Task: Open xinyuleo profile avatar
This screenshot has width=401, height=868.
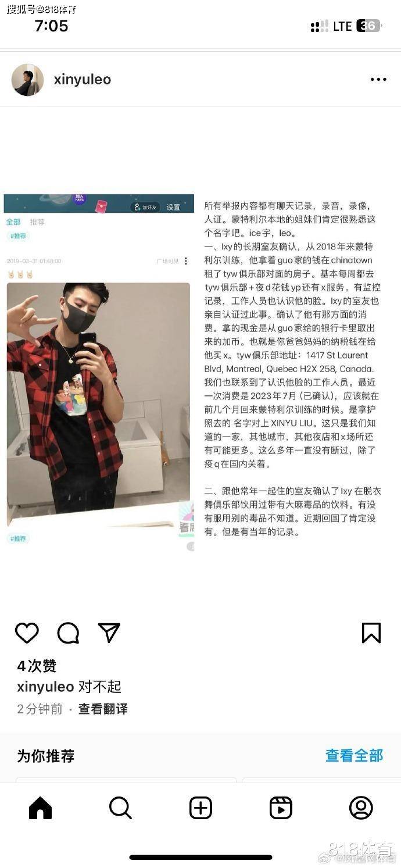Action: [x=27, y=80]
